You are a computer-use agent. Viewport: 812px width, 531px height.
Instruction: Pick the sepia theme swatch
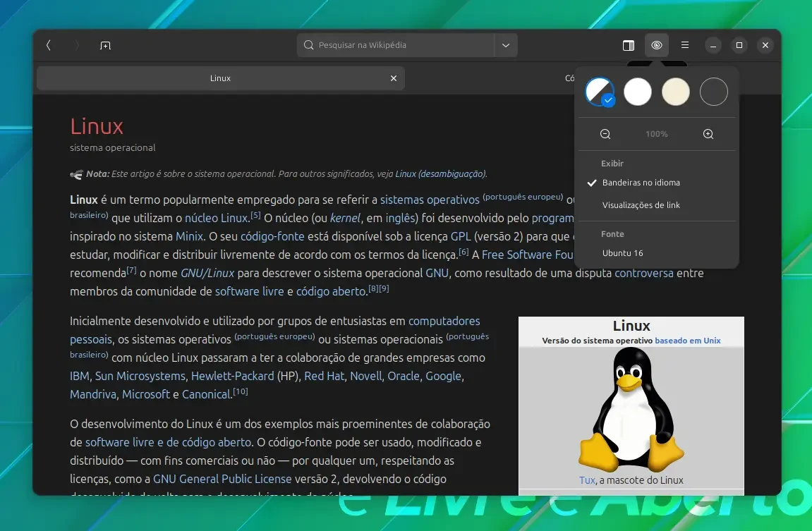point(675,92)
